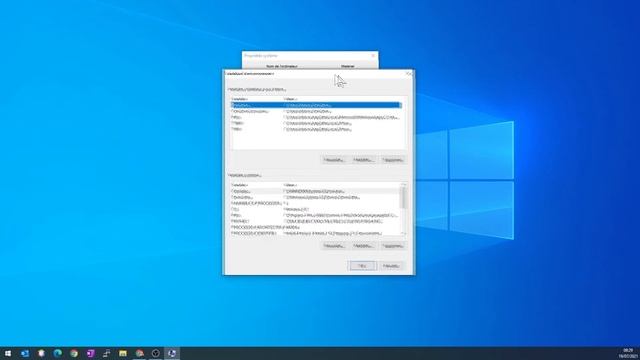The height and width of the screenshot is (360, 640).
Task: Click the system variables scrollbar thumb
Action: (404, 198)
